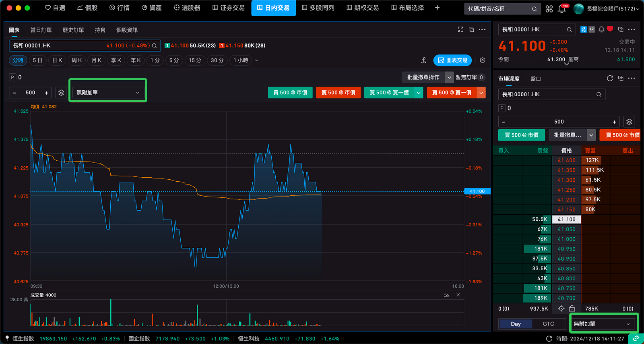644x344 pixels.
Task: Select the Day order validity option
Action: point(516,324)
